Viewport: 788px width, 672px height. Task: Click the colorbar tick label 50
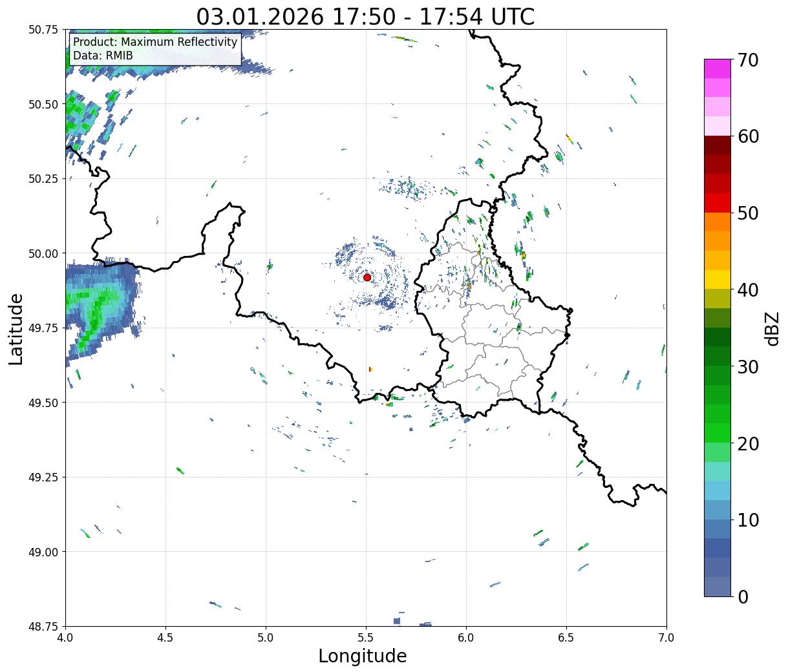pos(748,213)
